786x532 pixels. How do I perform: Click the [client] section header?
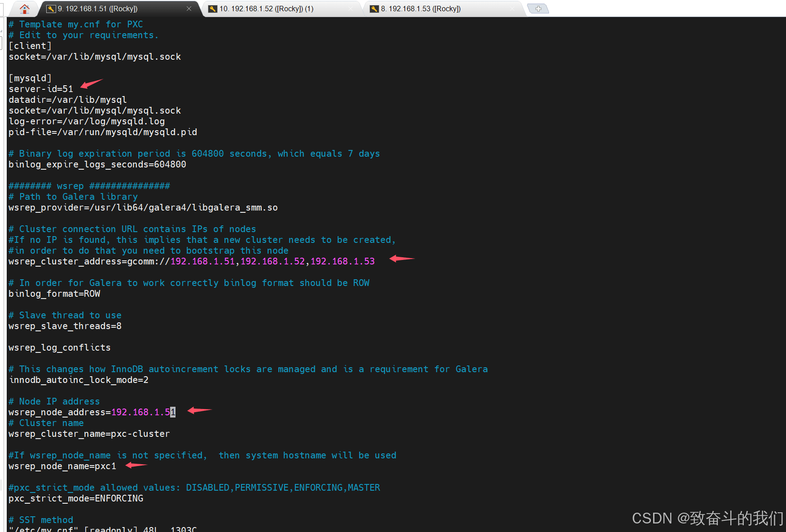pyautogui.click(x=30, y=46)
